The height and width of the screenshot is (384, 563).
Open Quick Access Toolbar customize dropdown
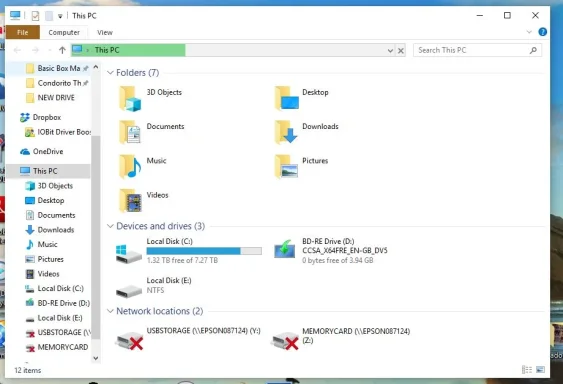60,16
